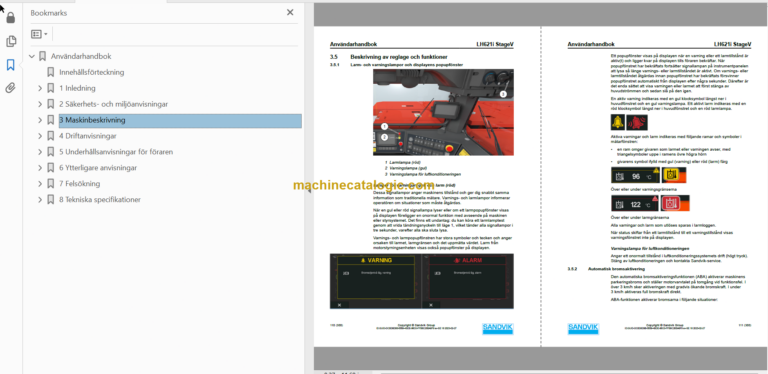Image resolution: width=768 pixels, height=374 pixels.
Task: Click the 122 °C alarm gauge image
Action: (635, 203)
